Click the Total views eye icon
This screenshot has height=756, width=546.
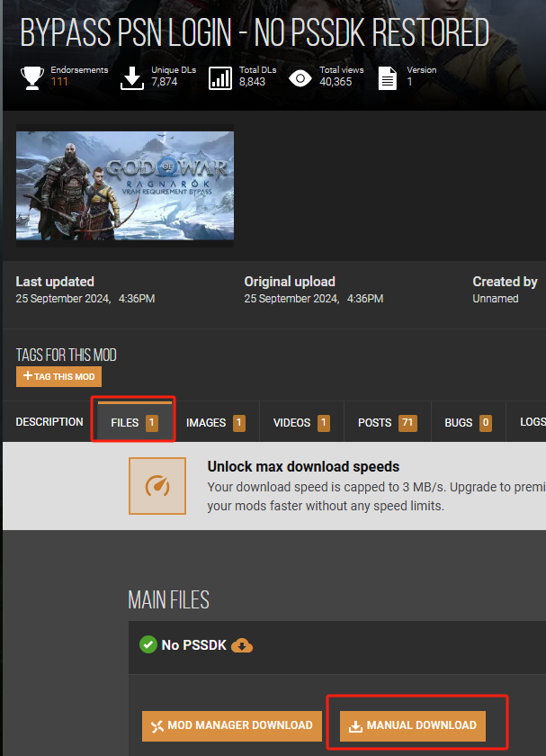[300, 77]
